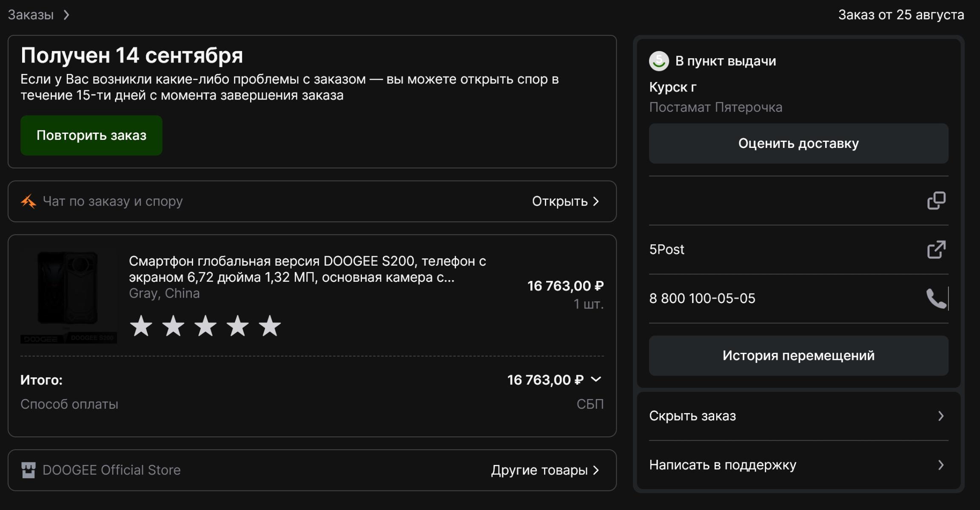This screenshot has width=980, height=510.
Task: Click the copy tracking number icon
Action: coord(936,201)
